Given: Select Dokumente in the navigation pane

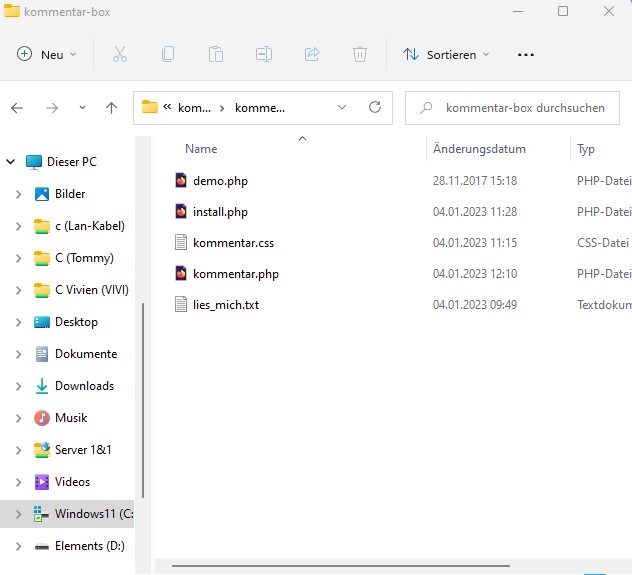Looking at the screenshot, I should 85,354.
